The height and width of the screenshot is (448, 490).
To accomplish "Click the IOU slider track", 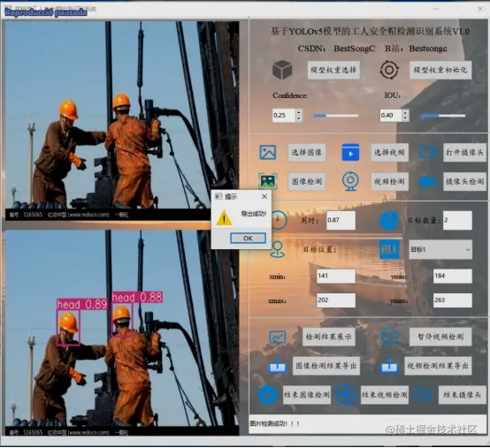I will click(x=443, y=116).
